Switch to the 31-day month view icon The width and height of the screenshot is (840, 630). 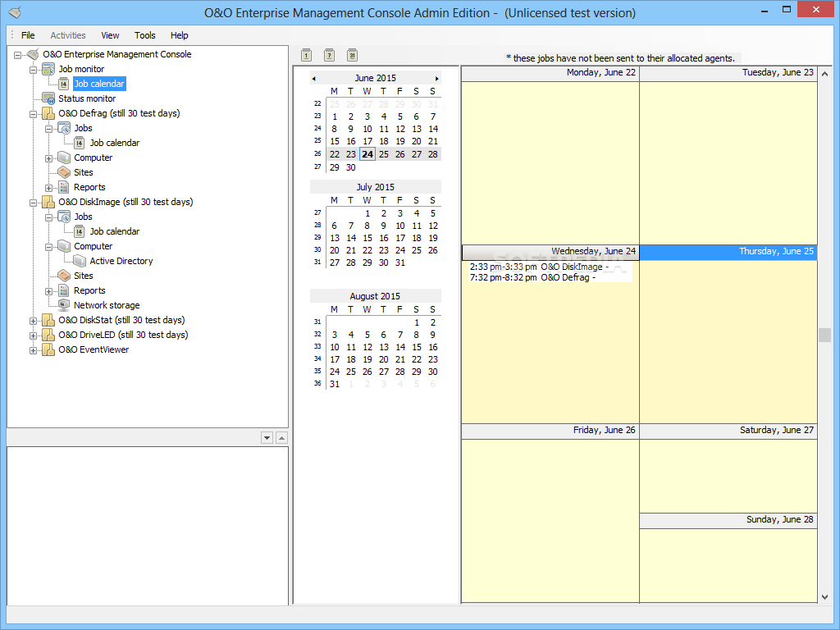click(352, 55)
